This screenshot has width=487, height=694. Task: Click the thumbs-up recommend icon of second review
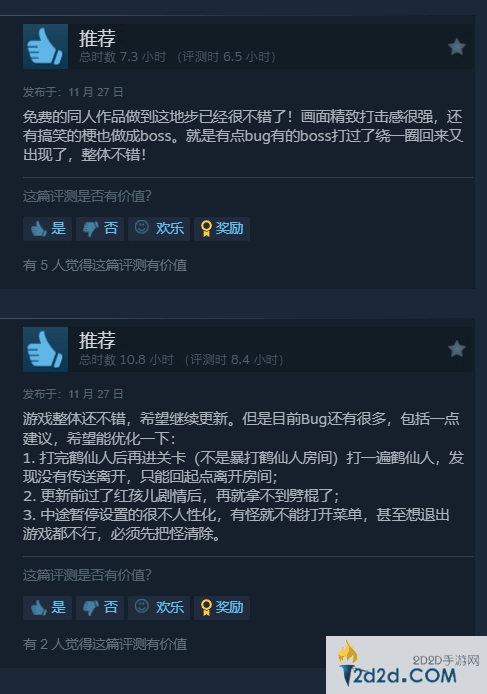coord(45,349)
